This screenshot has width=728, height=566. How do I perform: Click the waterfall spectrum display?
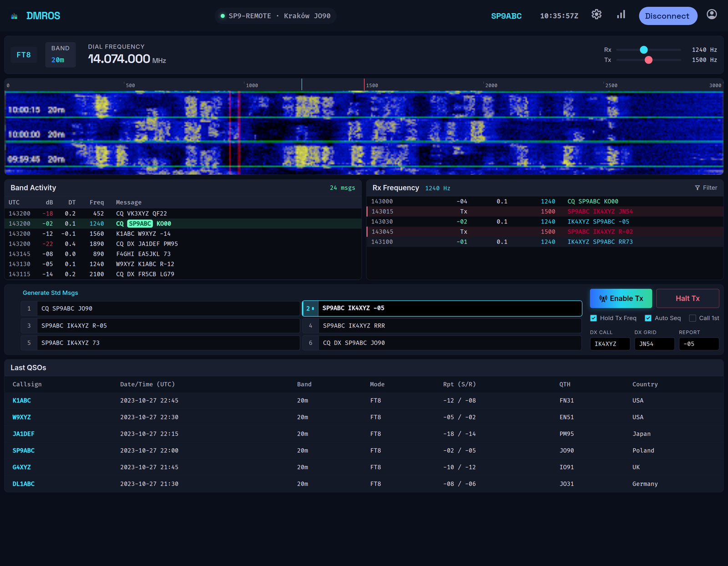point(364,132)
